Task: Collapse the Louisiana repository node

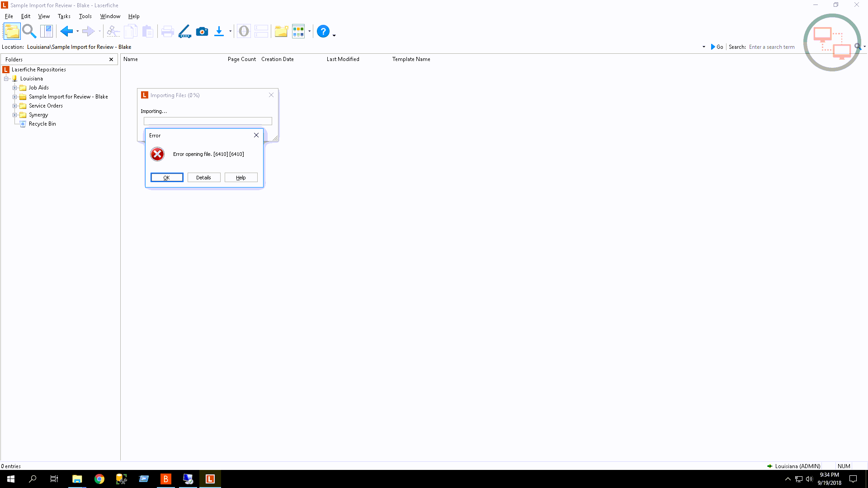Action: [6, 79]
